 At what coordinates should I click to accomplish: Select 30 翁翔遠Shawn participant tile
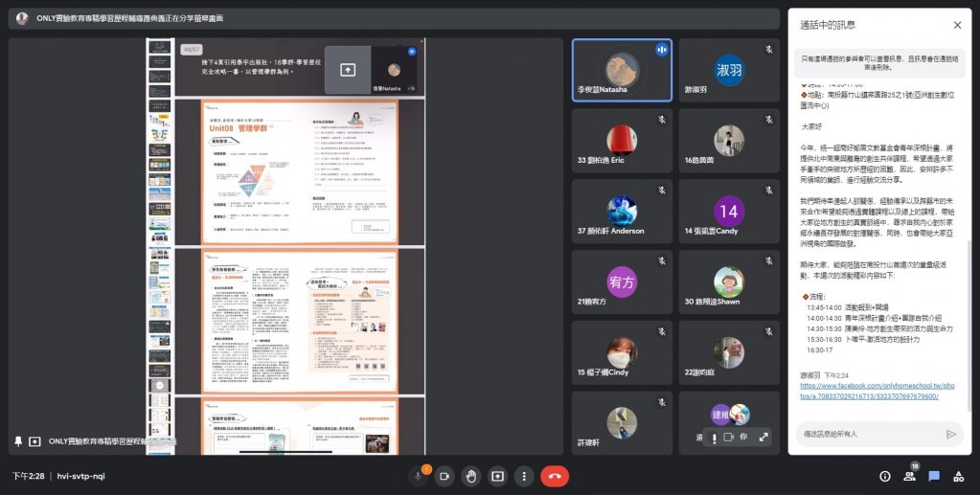tap(729, 281)
